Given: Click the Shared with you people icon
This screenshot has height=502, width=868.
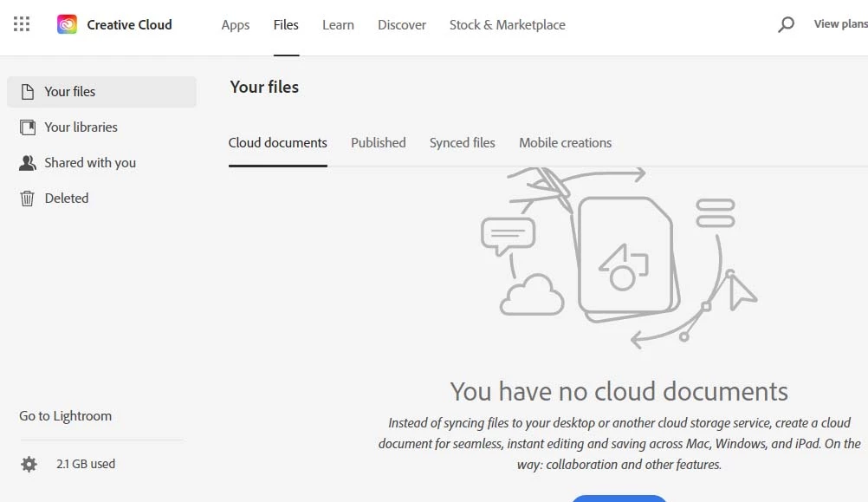Looking at the screenshot, I should [27, 163].
